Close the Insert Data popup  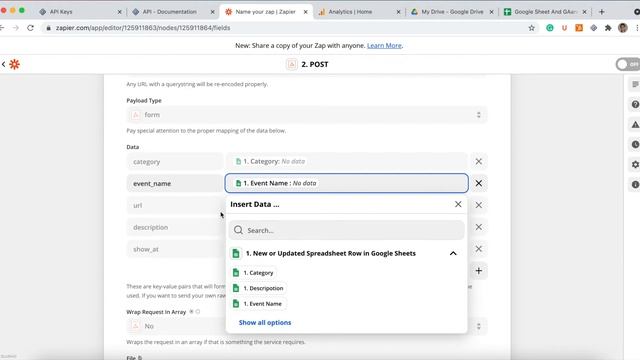(x=458, y=204)
